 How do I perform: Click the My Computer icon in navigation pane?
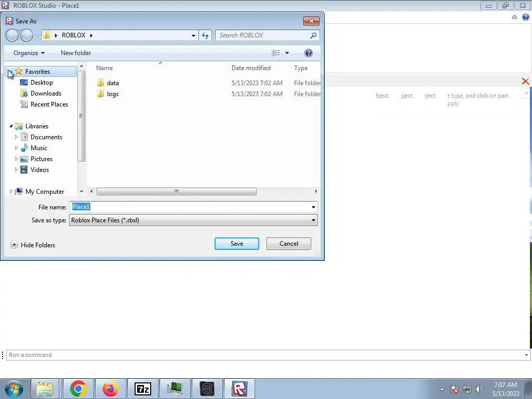coord(19,191)
